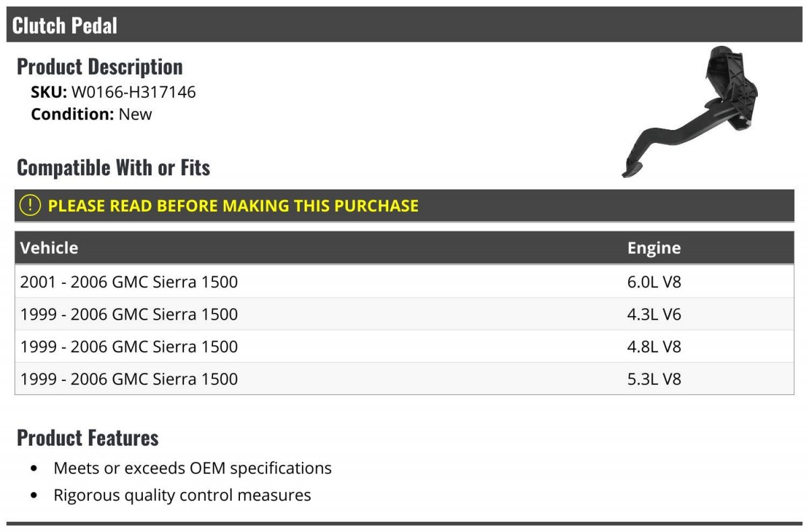
Task: Click the Clutch Pedal title header
Action: point(65,26)
